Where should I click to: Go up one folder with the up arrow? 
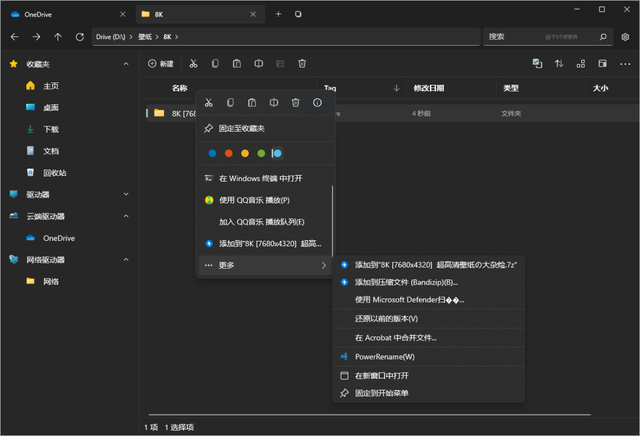click(58, 37)
